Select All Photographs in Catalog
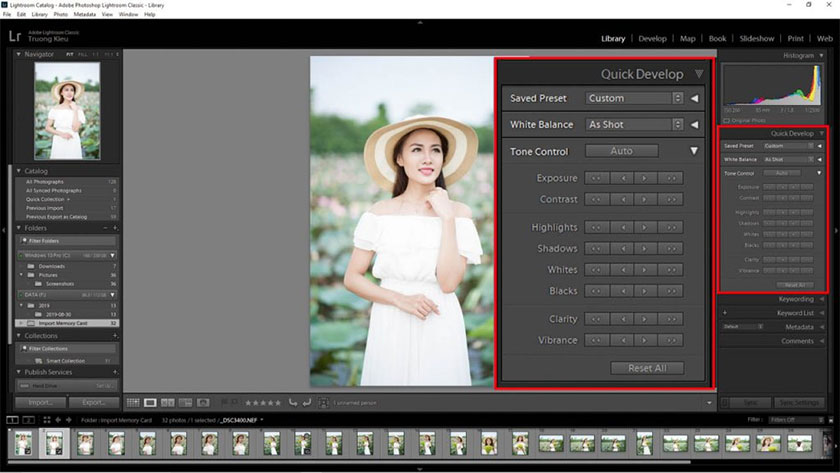 point(68,182)
